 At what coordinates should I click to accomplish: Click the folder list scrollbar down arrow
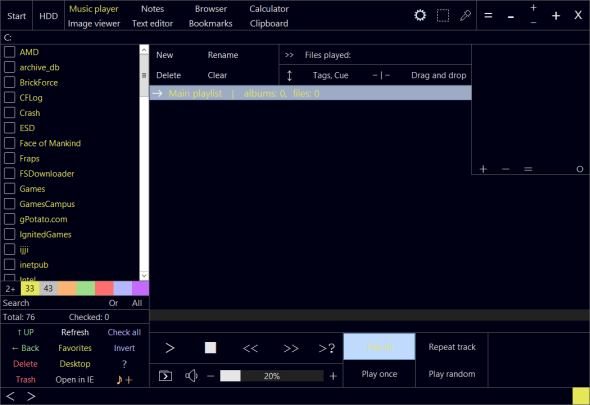[144, 276]
